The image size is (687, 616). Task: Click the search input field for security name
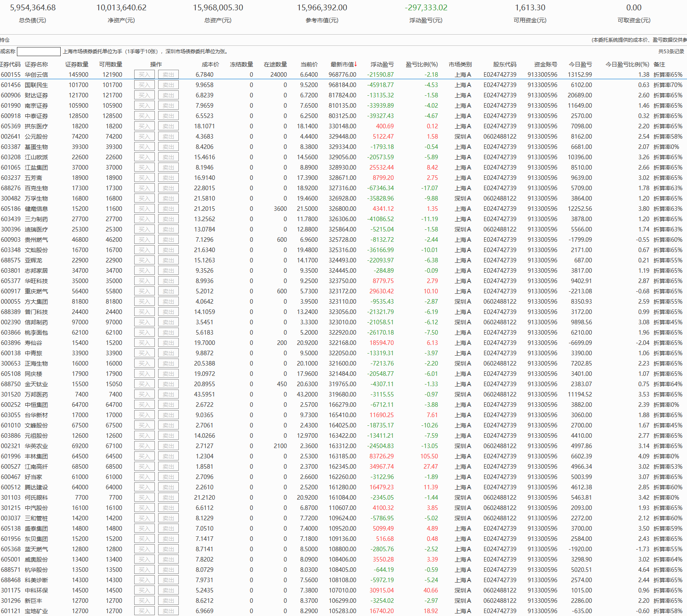pyautogui.click(x=39, y=52)
